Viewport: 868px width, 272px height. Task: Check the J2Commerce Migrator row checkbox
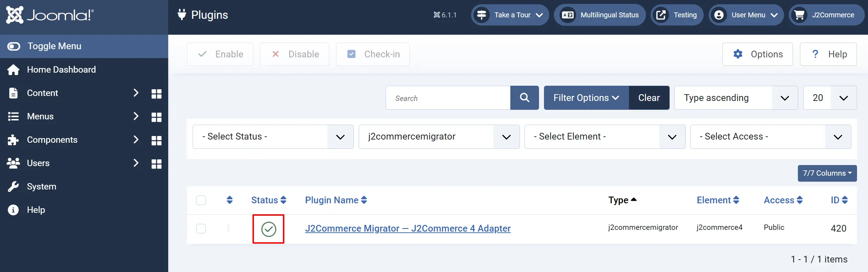201,228
